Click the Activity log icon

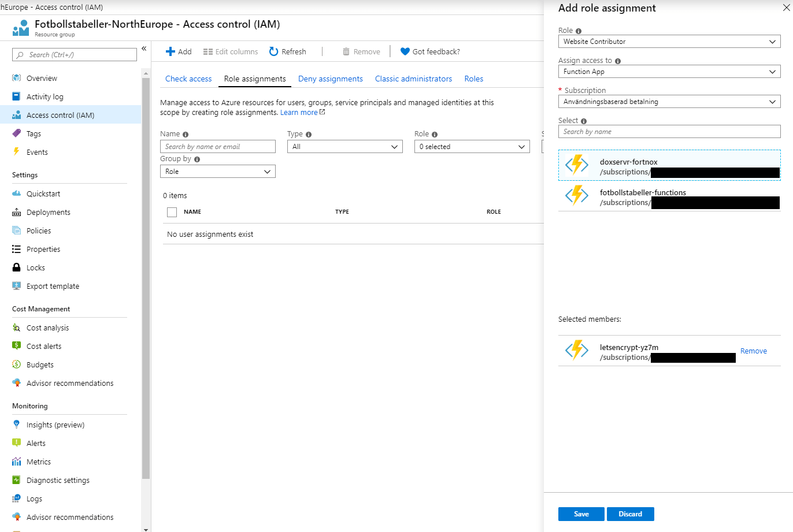point(17,96)
